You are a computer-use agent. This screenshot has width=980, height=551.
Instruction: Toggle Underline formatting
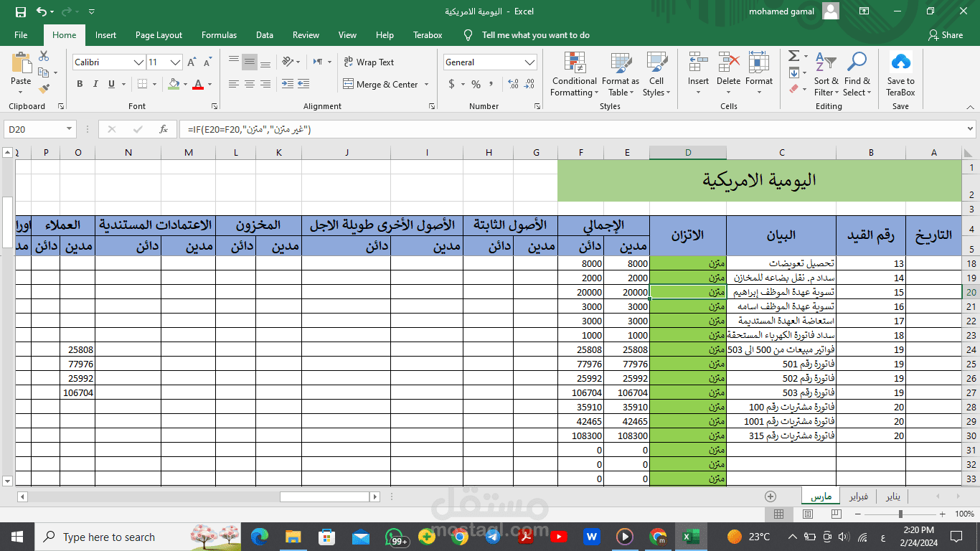point(111,85)
